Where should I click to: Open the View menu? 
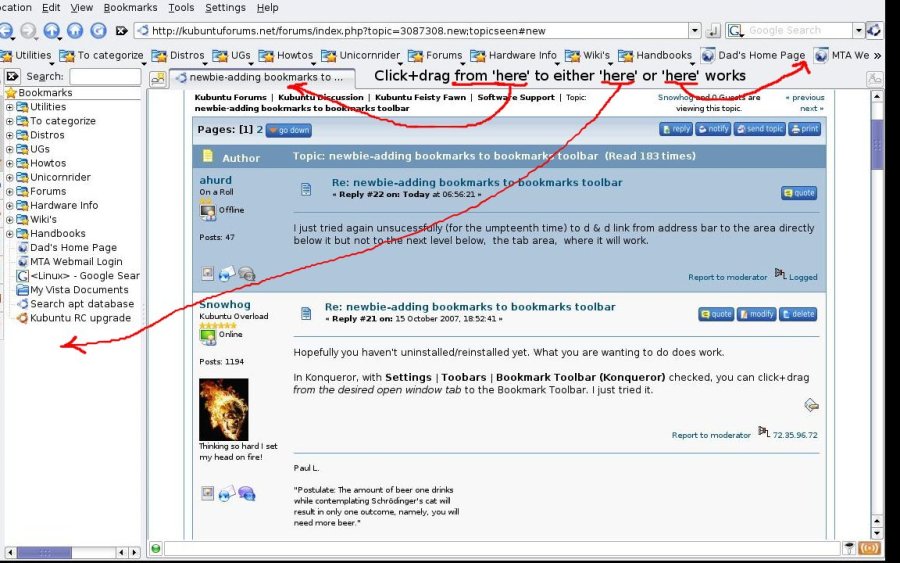click(x=82, y=7)
